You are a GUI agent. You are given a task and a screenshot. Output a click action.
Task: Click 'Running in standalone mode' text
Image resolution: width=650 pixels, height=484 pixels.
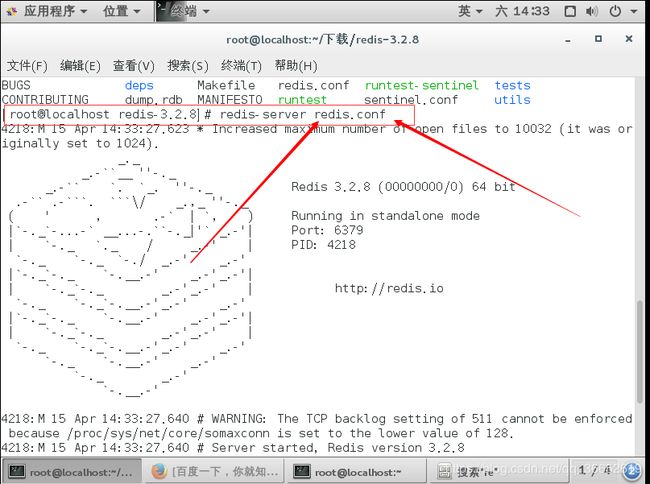coord(385,215)
